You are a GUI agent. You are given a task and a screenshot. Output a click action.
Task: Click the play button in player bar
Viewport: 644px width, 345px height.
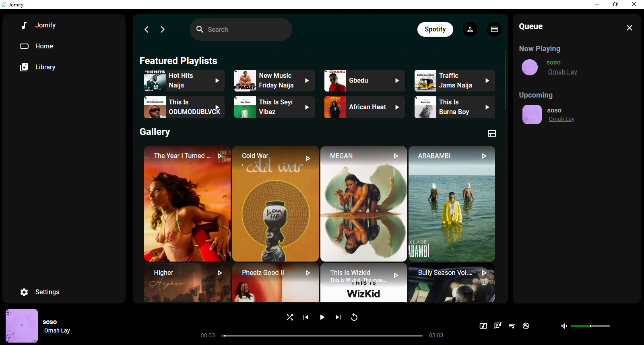coord(322,317)
